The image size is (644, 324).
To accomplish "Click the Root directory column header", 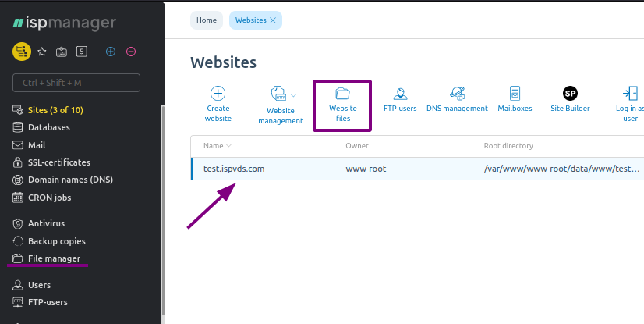I will 508,145.
